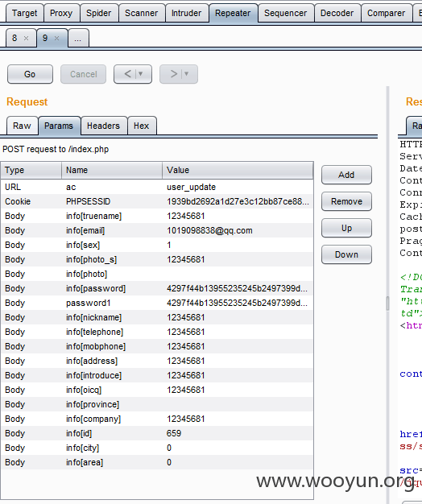Click the info[truename] parameter name
This screenshot has width=422, height=504.
(x=94, y=216)
